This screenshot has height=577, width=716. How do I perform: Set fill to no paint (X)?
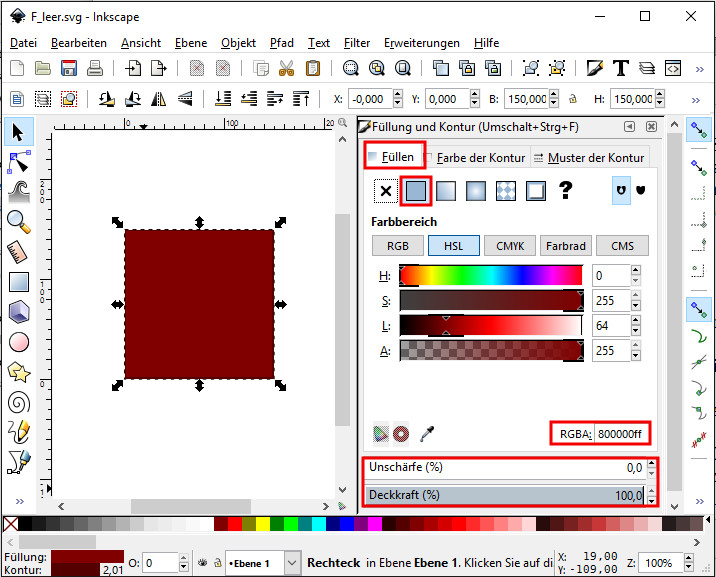385,190
